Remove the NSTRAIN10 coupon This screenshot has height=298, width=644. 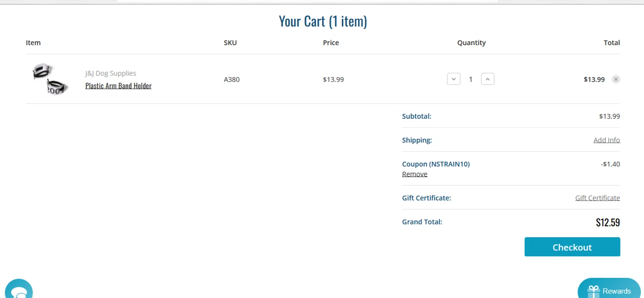(x=415, y=174)
